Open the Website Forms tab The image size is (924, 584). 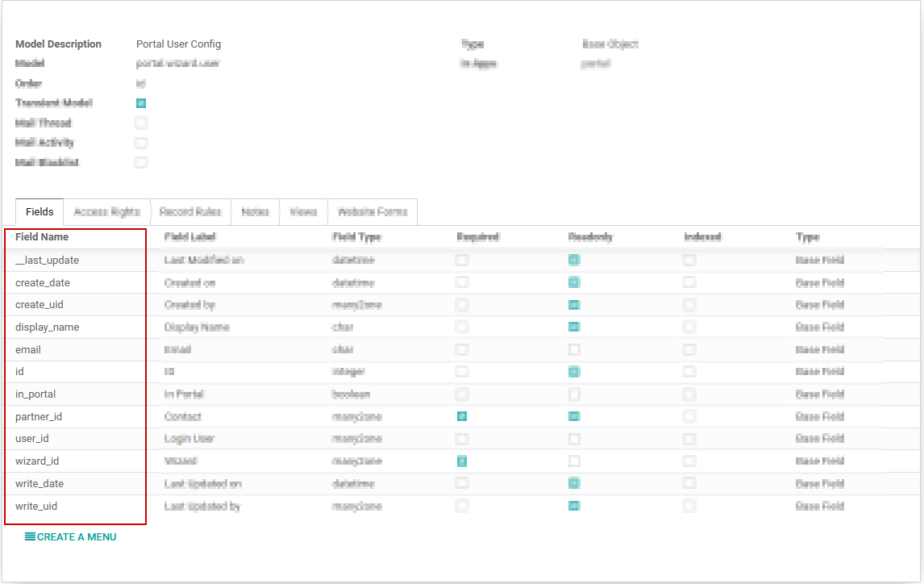pos(372,212)
